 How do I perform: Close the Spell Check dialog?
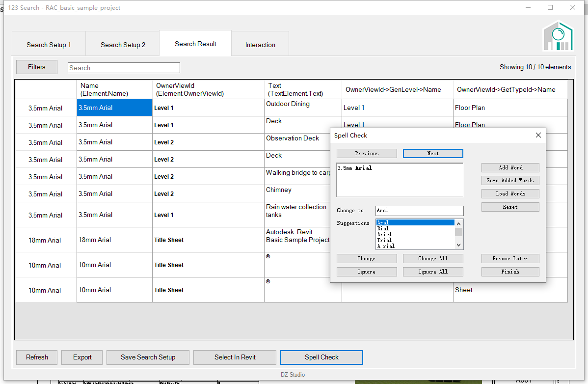pyautogui.click(x=538, y=135)
